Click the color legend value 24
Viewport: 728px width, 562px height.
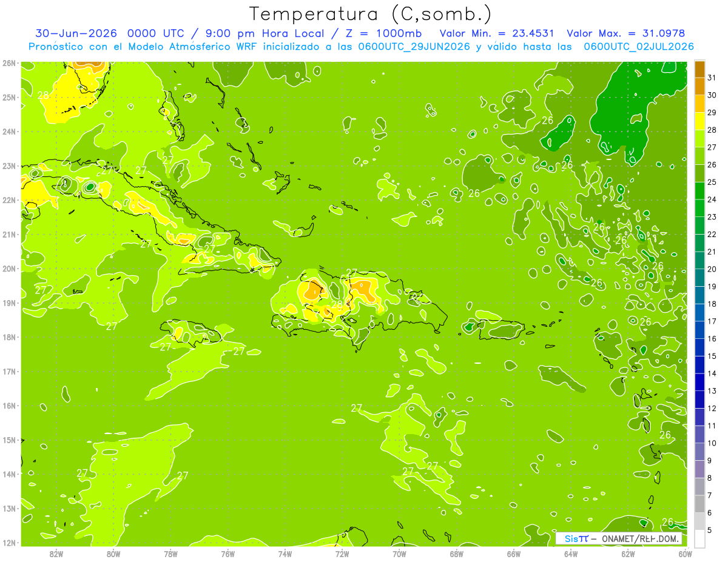point(712,199)
